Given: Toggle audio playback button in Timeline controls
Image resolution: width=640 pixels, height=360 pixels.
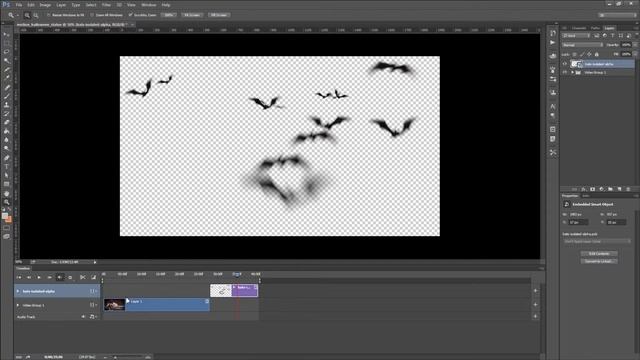Looking at the screenshot, I should [x=60, y=278].
